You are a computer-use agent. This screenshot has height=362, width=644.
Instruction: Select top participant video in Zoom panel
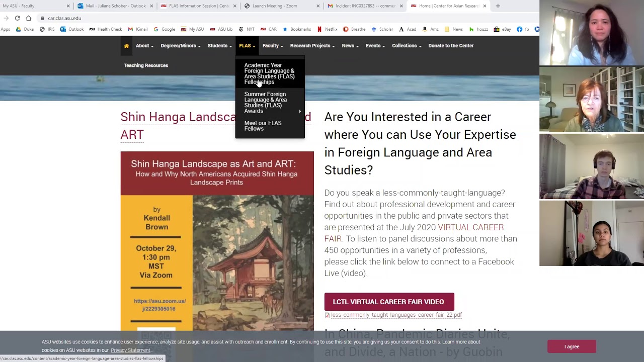(x=592, y=33)
